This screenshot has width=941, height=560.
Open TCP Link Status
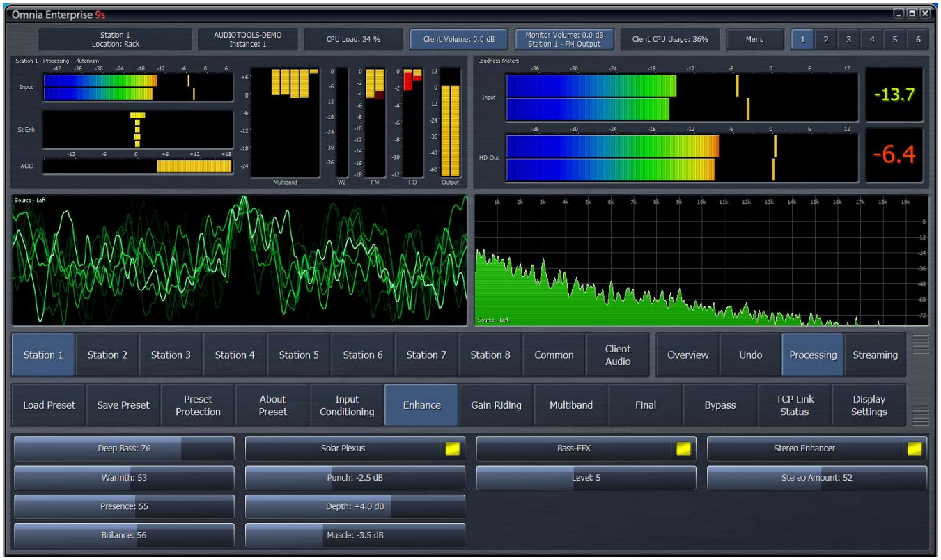coord(795,405)
